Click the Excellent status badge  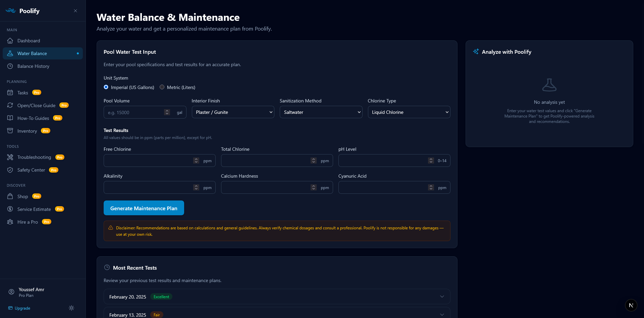[x=161, y=297]
